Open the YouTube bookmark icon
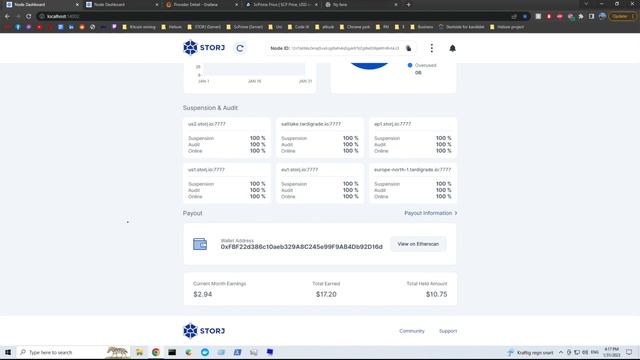 [39, 27]
